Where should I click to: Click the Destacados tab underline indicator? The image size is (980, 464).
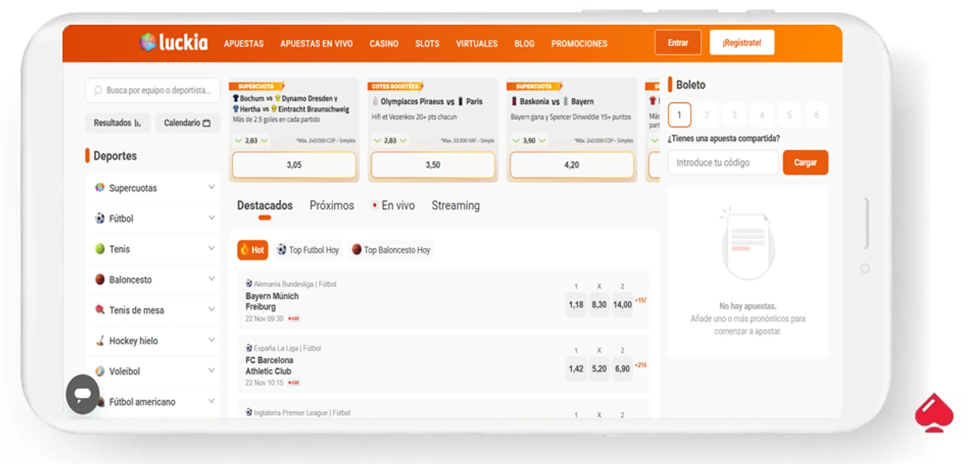click(x=264, y=218)
